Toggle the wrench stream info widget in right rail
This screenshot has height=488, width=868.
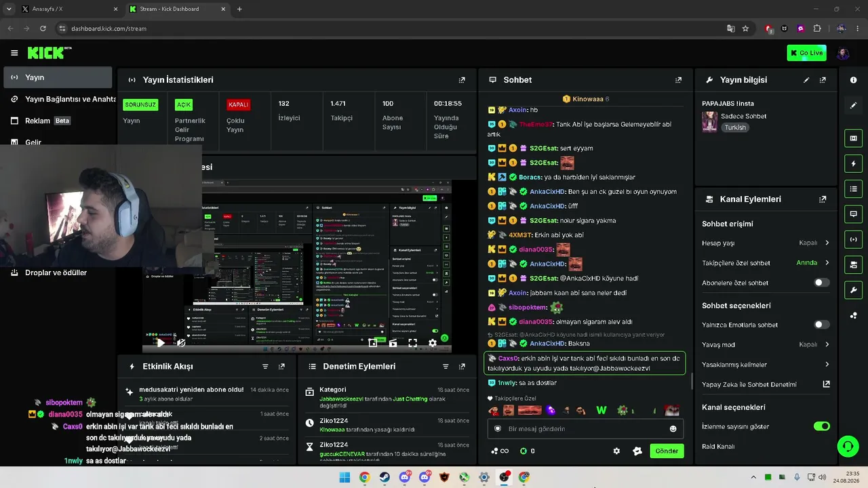(x=853, y=290)
